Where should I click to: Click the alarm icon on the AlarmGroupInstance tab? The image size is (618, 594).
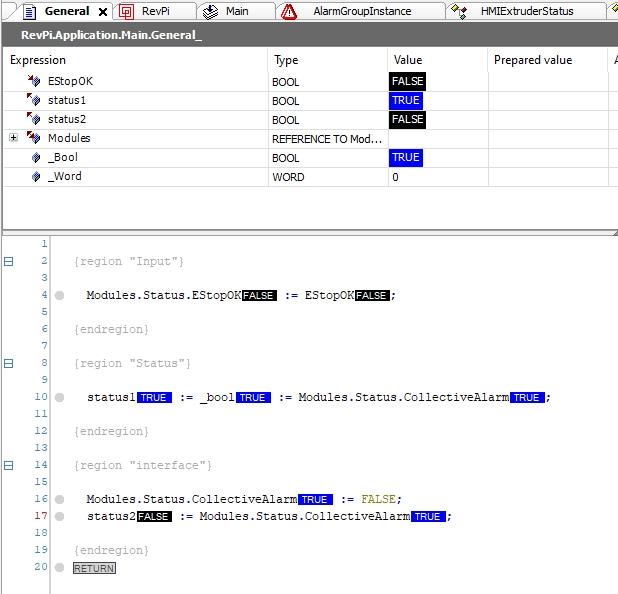coord(289,12)
